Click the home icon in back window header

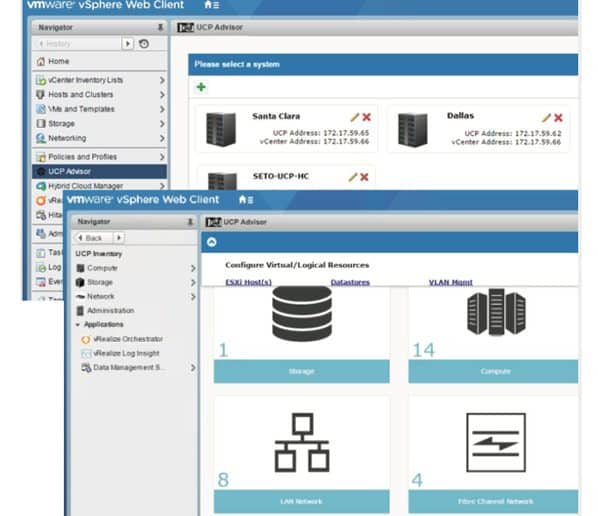[208, 5]
